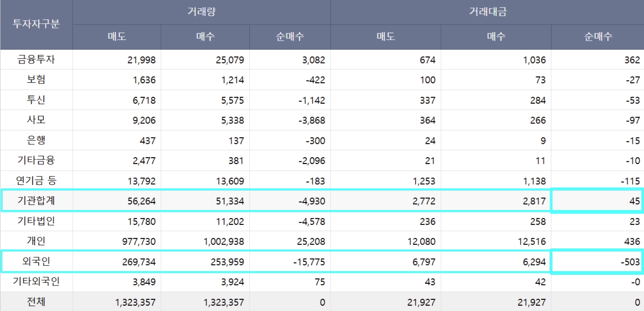
Task: Click the highlighted 기관합계 row label
Action: [36, 201]
